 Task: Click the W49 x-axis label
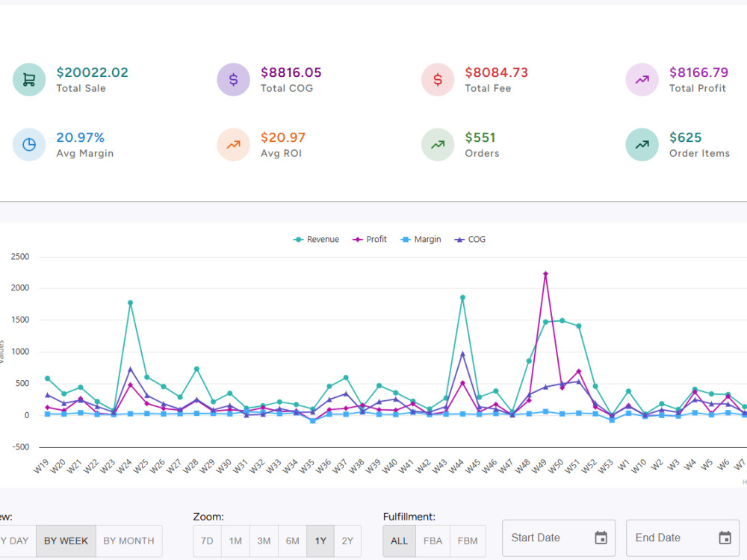point(539,466)
